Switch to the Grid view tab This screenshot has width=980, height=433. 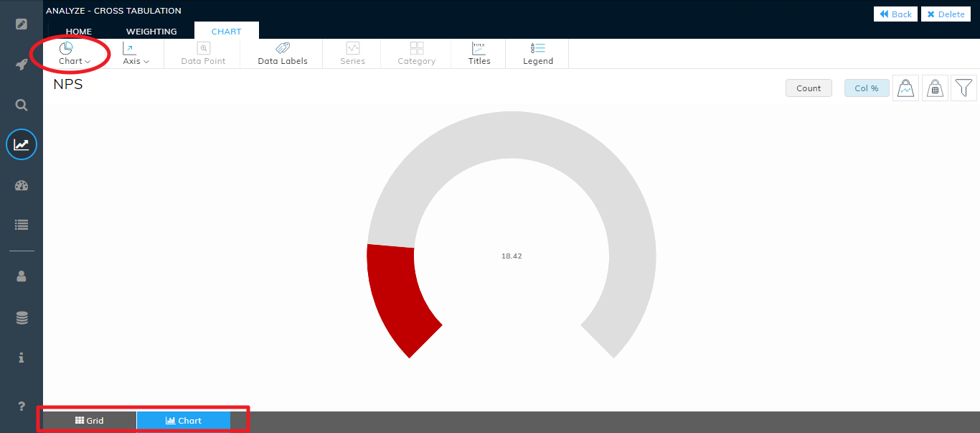[x=90, y=421]
